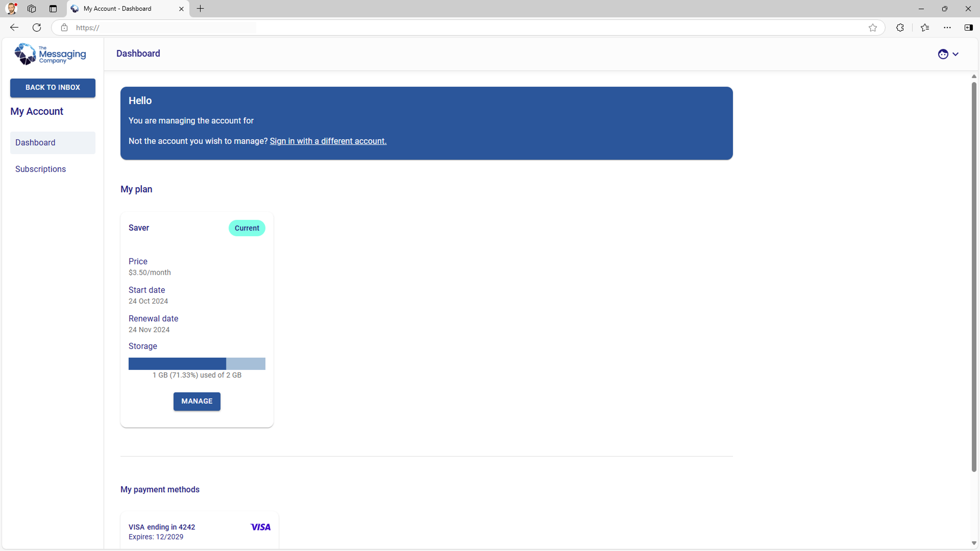Add page to favorites with star icon
Screen dimensions: 980x551
(x=873, y=27)
